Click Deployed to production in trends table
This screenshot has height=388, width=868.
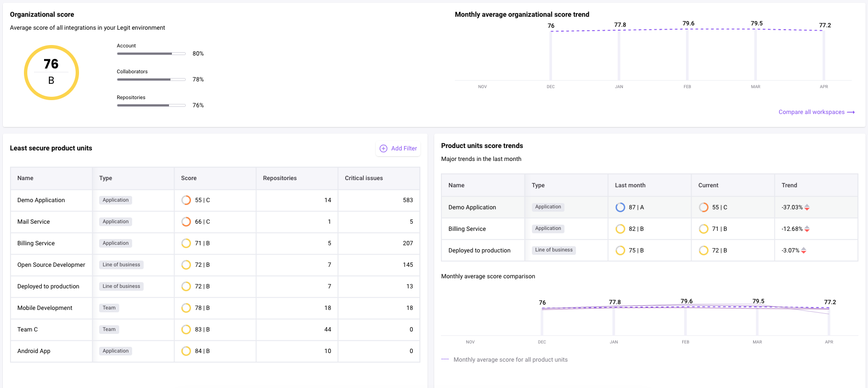click(479, 251)
